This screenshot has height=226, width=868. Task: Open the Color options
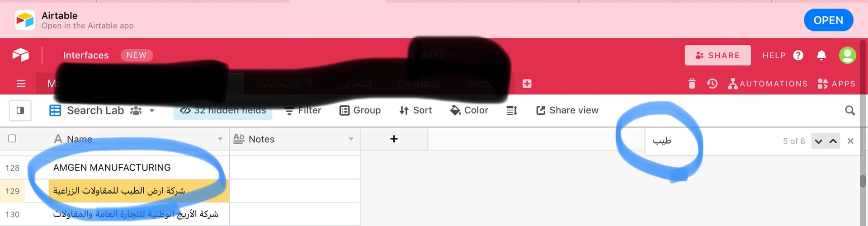click(469, 110)
